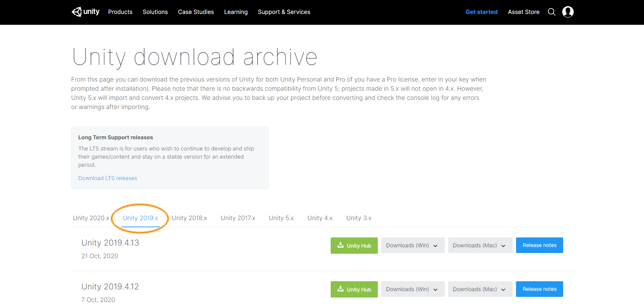Open Support & Services menu
644x304 pixels.
tap(284, 12)
